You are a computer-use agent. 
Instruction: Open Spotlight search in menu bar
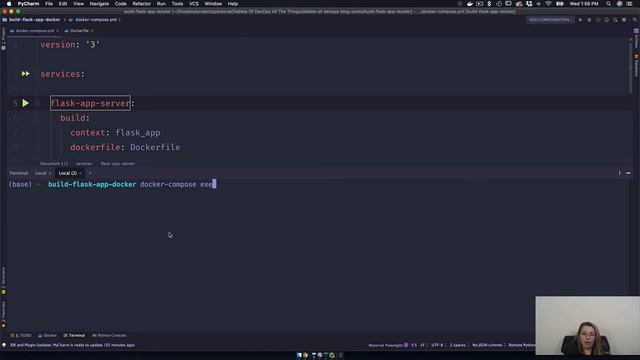tap(609, 4)
